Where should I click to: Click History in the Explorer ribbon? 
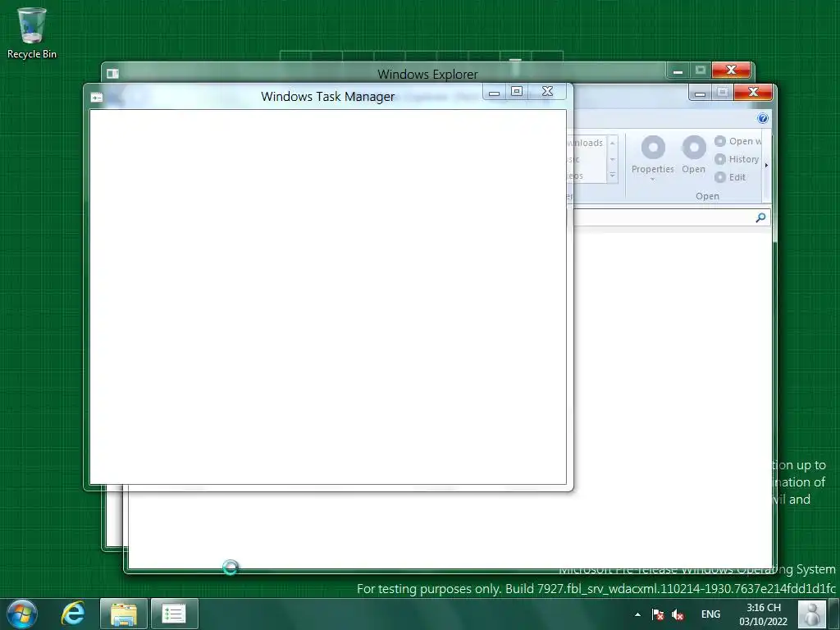pyautogui.click(x=737, y=159)
